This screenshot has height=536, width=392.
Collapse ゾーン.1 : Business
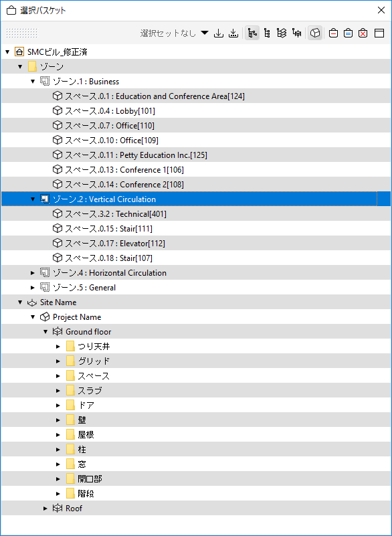tap(33, 82)
